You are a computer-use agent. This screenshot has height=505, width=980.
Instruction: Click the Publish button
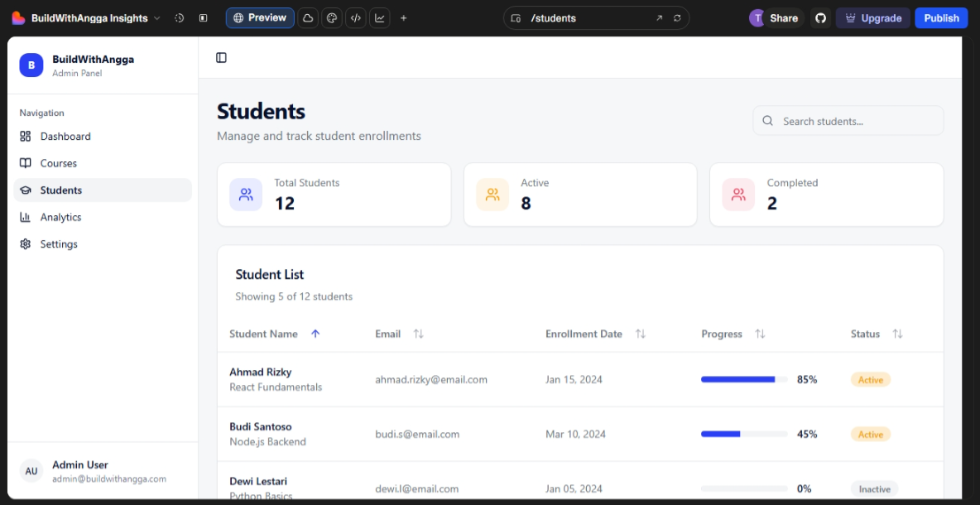(x=941, y=18)
